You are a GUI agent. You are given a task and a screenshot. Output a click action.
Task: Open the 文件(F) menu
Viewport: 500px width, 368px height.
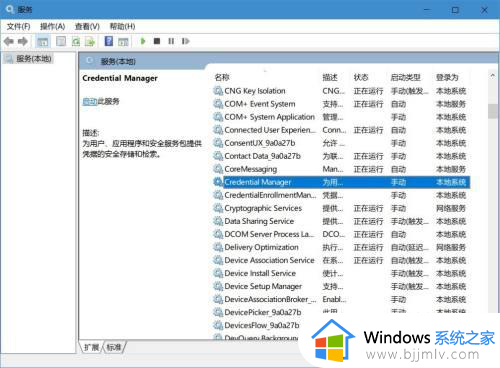coord(18,26)
